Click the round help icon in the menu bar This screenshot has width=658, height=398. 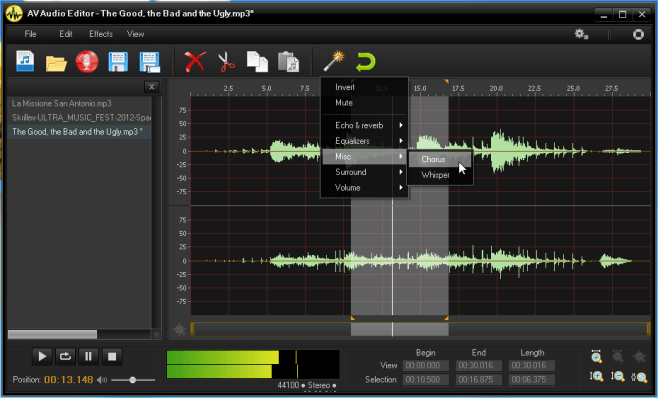tap(638, 34)
